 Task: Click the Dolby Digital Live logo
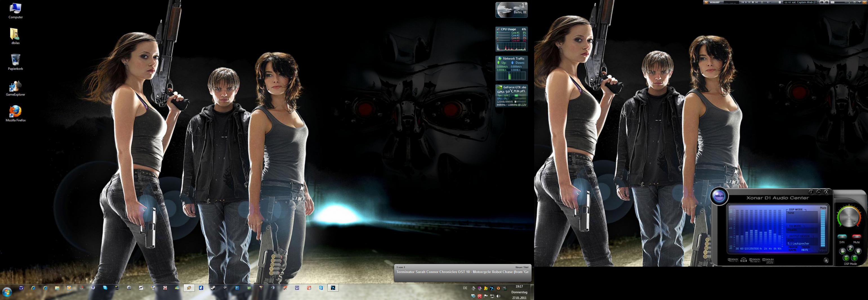[733, 260]
